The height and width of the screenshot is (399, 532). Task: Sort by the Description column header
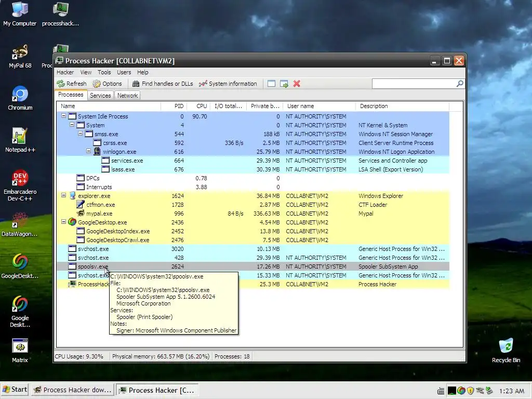point(403,106)
